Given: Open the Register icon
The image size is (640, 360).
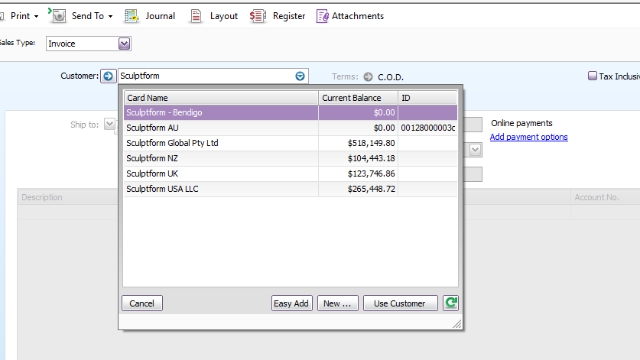Looking at the screenshot, I should click(258, 16).
